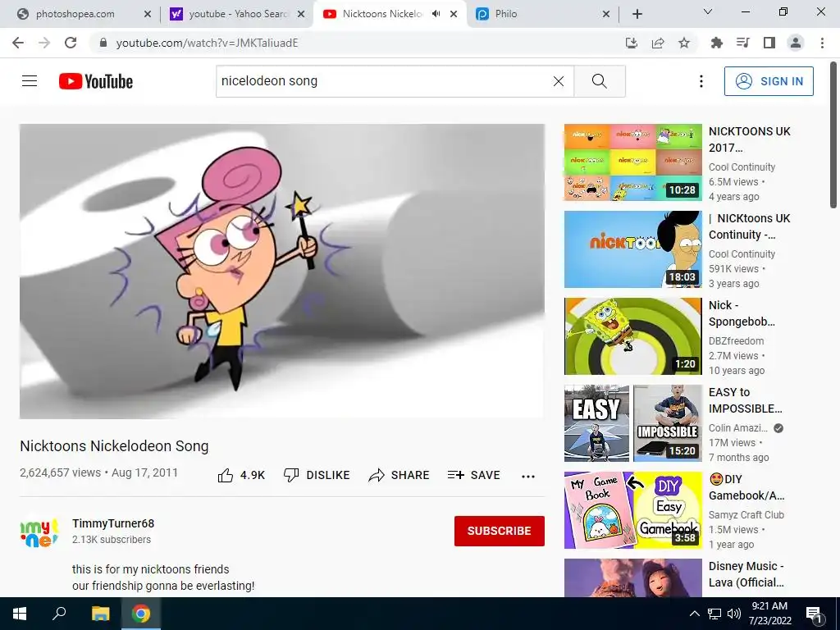840x630 pixels.
Task: Open File Explorer from the taskbar
Action: [x=100, y=614]
